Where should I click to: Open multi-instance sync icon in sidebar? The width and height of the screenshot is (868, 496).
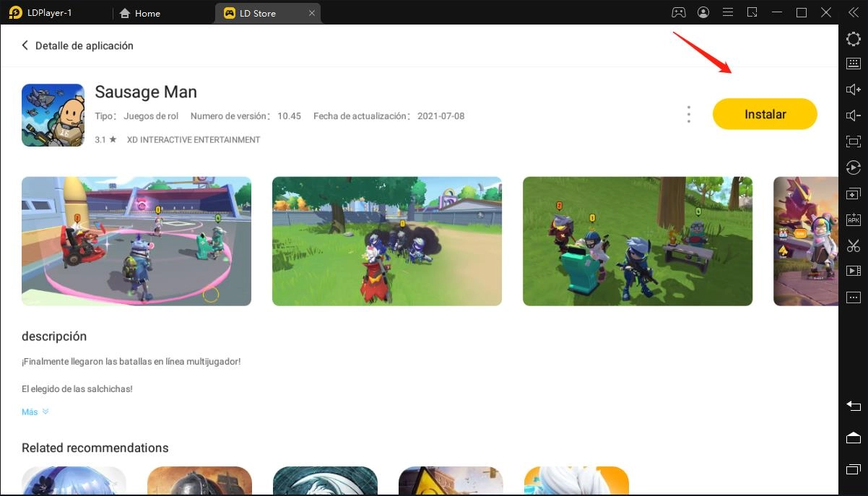[x=853, y=194]
